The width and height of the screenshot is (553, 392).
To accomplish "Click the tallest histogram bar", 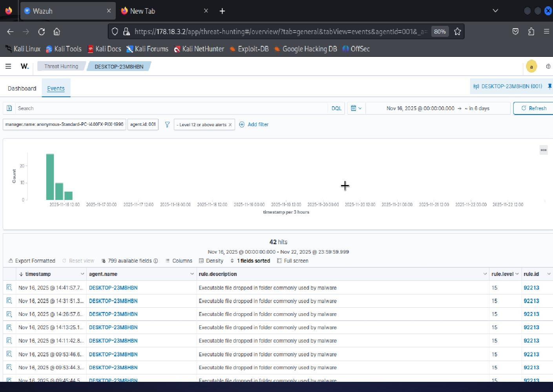I will click(50, 176).
